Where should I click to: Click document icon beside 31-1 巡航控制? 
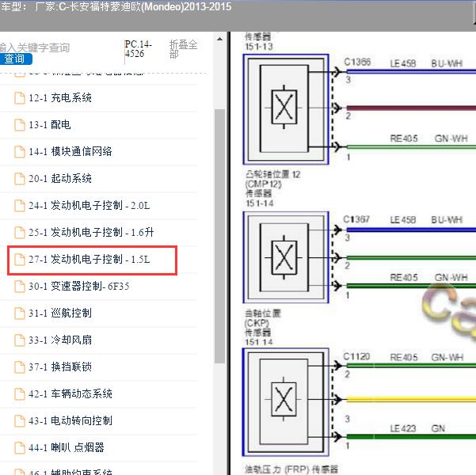click(20, 313)
